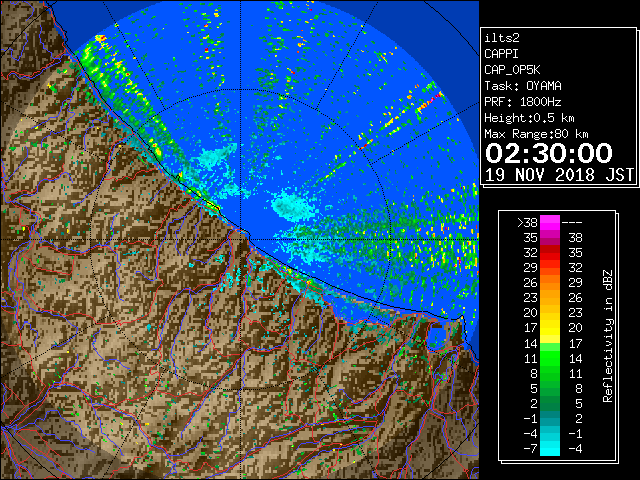The width and height of the screenshot is (640, 480).
Task: Click the bright green 11–14 dBZ swatch
Action: pos(550,358)
